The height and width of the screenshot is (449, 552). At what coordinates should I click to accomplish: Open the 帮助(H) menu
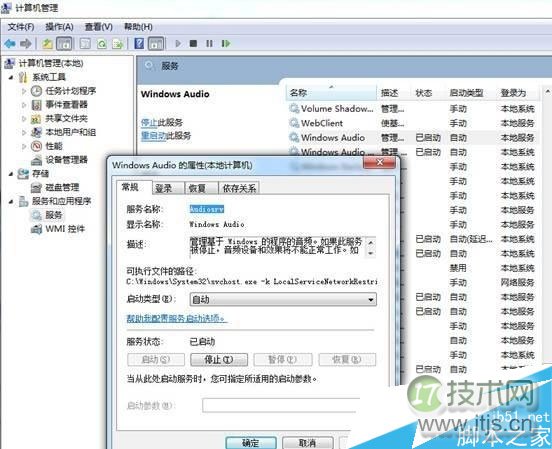point(138,27)
